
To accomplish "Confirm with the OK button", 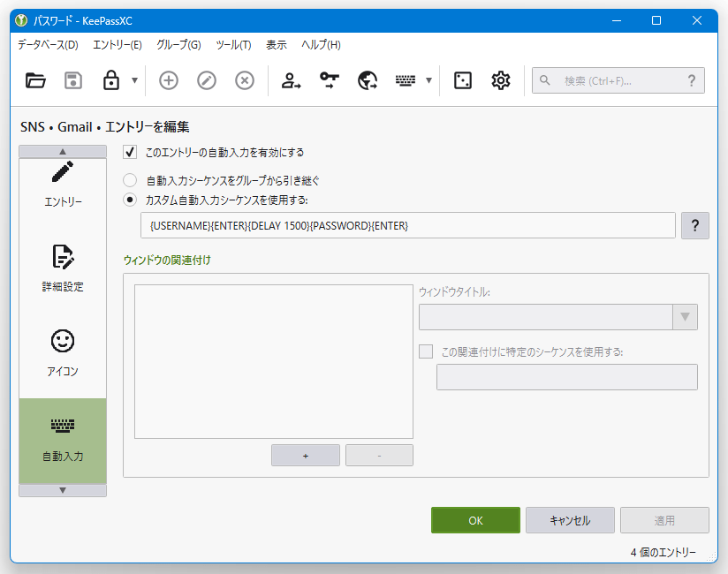I will [x=475, y=520].
